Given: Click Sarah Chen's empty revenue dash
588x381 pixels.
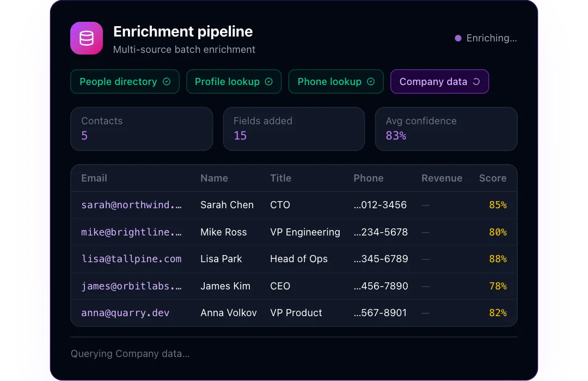Looking at the screenshot, I should click(425, 205).
